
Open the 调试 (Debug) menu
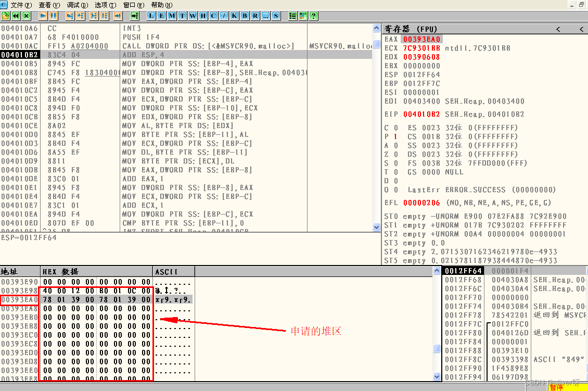pos(77,5)
